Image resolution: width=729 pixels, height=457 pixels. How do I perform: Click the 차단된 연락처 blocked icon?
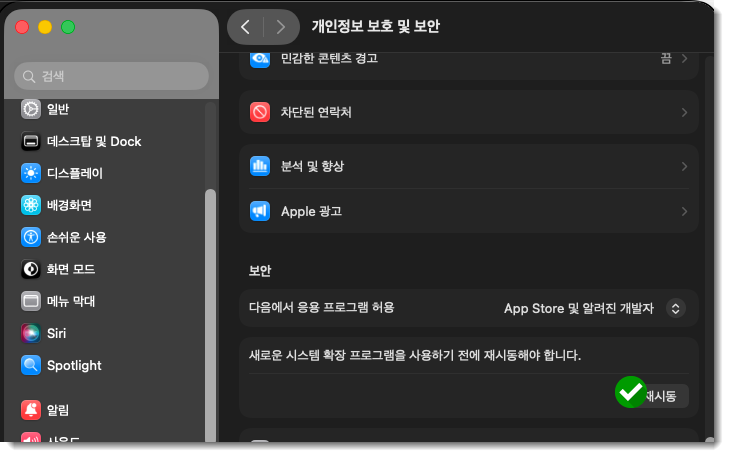pos(260,113)
